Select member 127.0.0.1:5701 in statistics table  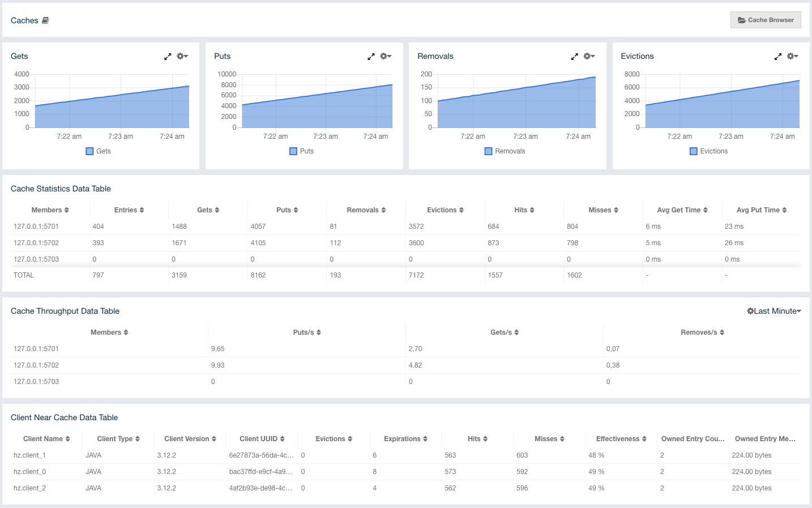click(36, 227)
